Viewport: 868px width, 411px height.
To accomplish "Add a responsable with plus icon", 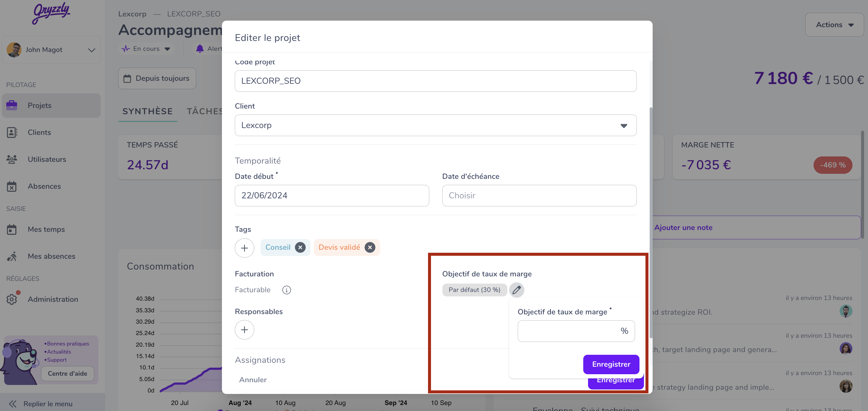I will coord(244,329).
